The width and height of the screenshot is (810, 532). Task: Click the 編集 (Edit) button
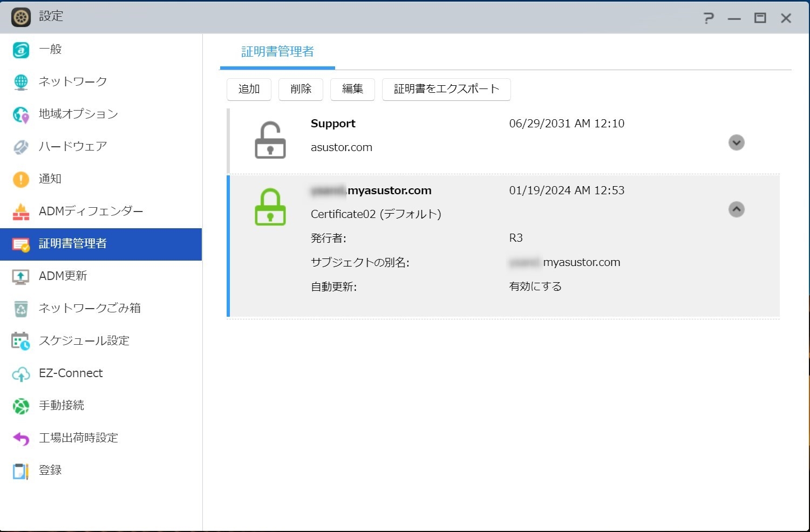pyautogui.click(x=352, y=89)
